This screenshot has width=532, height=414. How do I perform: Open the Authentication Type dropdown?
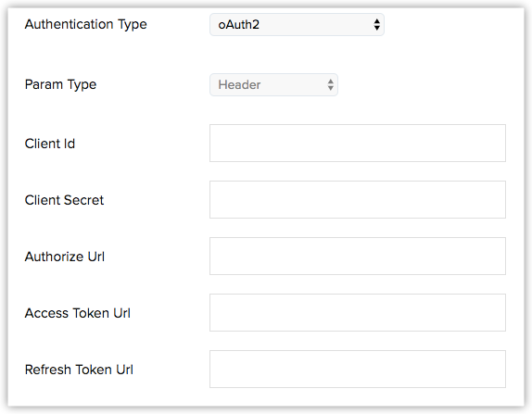tap(297, 24)
